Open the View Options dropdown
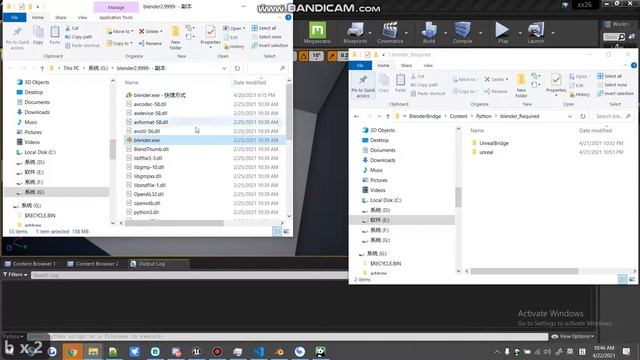The width and height of the screenshot is (640, 360). pos(572,336)
